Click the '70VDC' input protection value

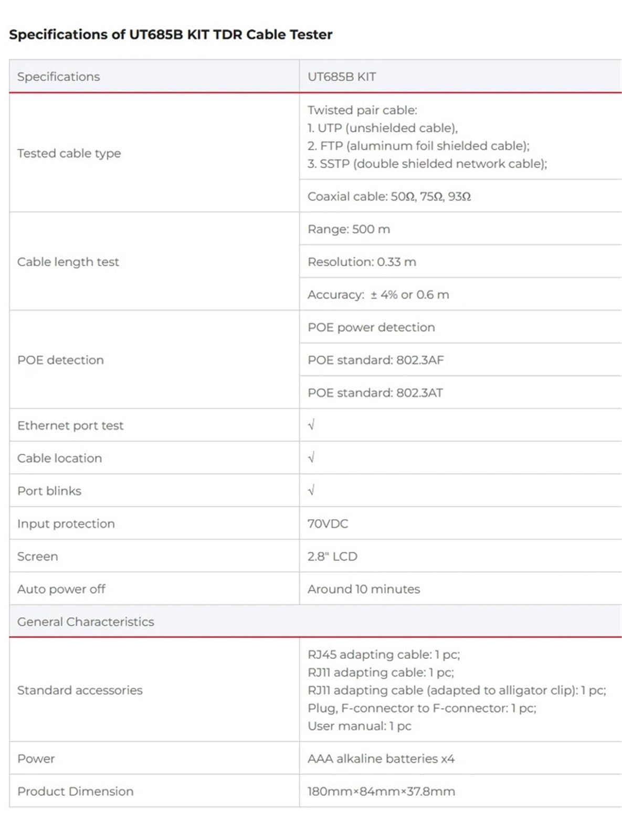pos(328,523)
